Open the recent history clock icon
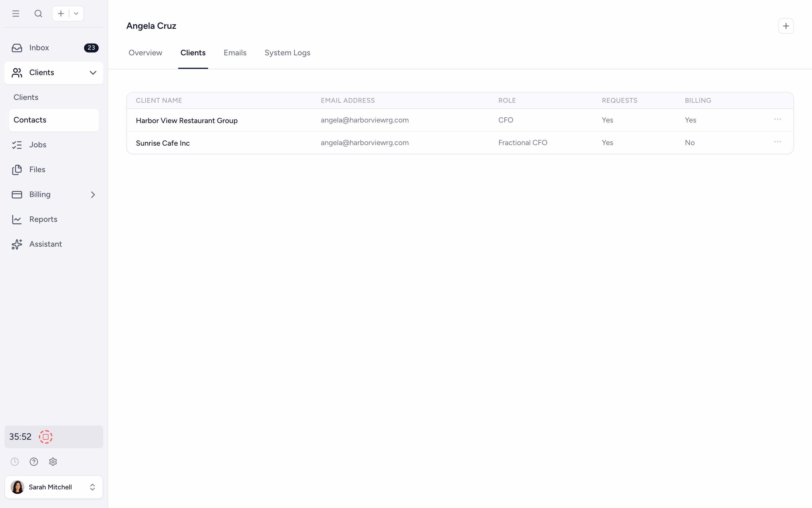The image size is (812, 508). (x=15, y=462)
